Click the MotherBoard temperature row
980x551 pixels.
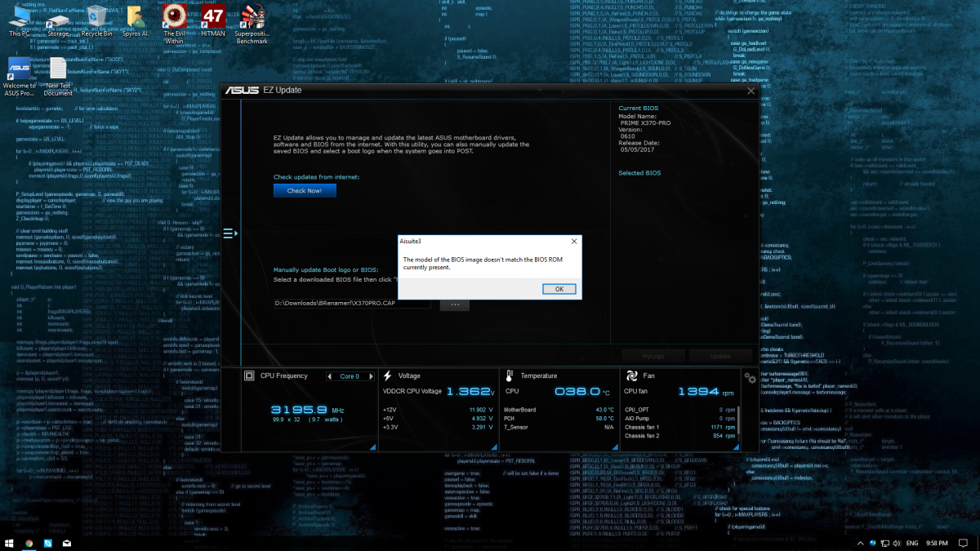pos(559,410)
